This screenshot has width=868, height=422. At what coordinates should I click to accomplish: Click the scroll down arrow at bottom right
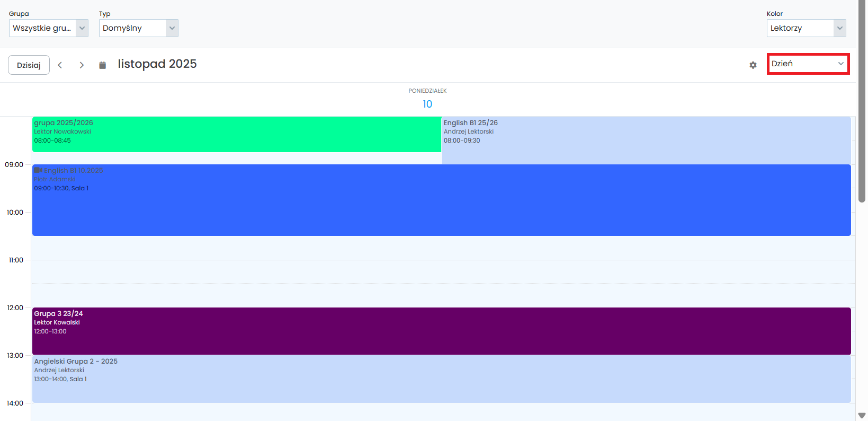862,416
